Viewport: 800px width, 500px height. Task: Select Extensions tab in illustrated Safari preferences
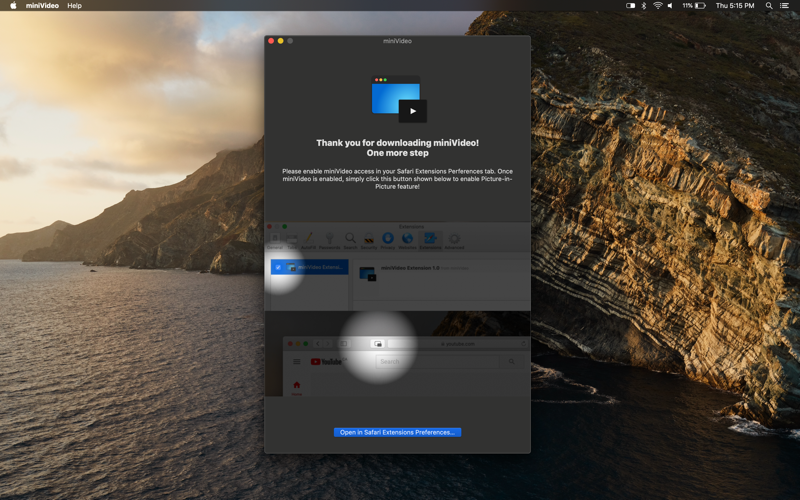(430, 240)
